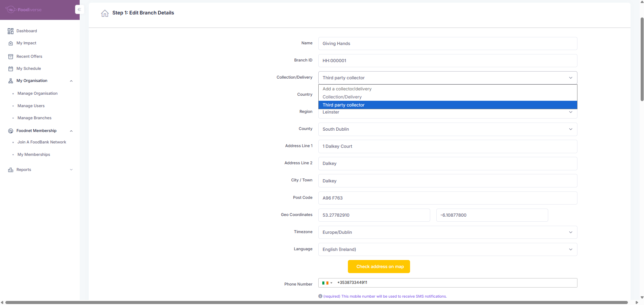
Task: Click the Reports bar chart icon
Action: (10, 170)
